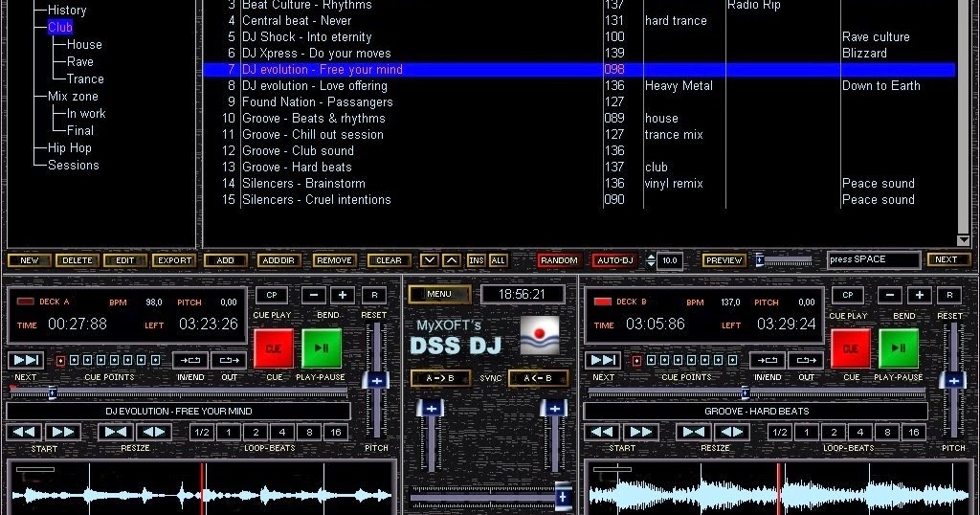Move playlist item up with up arrow
The height and width of the screenshot is (515, 980).
tap(452, 260)
